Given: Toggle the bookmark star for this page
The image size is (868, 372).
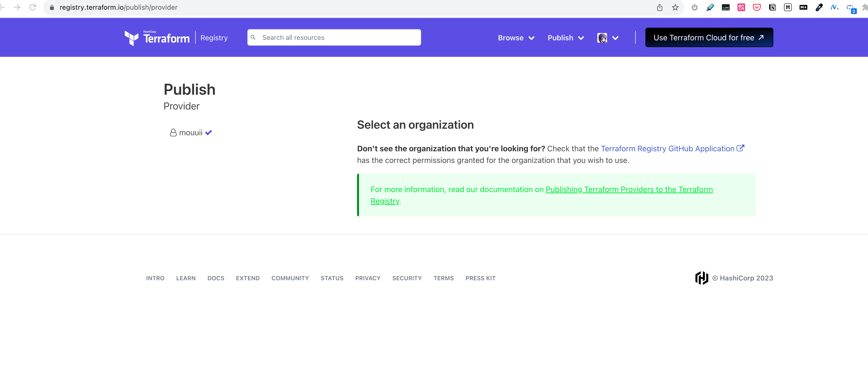Looking at the screenshot, I should click(675, 7).
